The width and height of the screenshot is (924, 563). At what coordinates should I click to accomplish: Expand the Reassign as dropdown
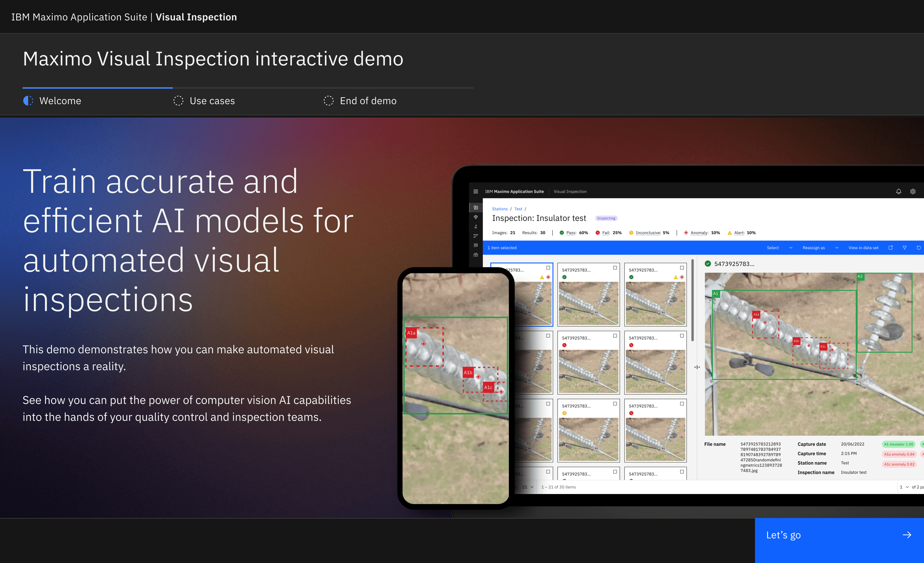tap(820, 248)
